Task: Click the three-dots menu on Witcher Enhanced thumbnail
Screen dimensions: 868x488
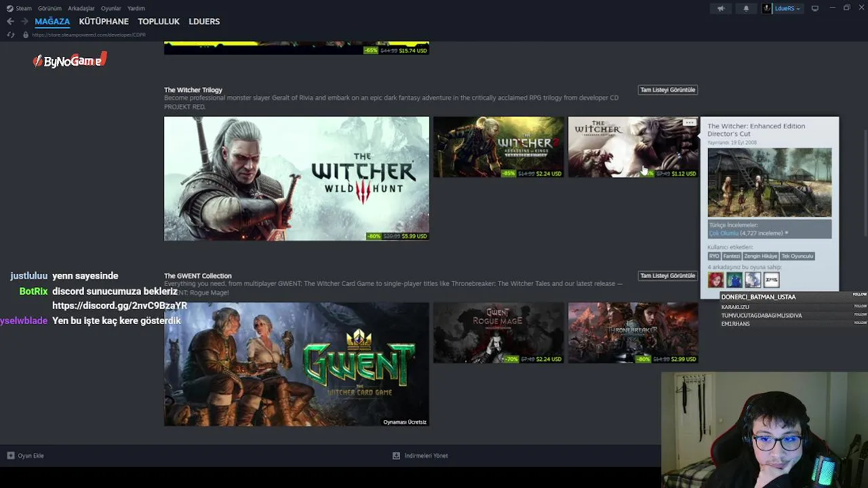Action: click(690, 123)
